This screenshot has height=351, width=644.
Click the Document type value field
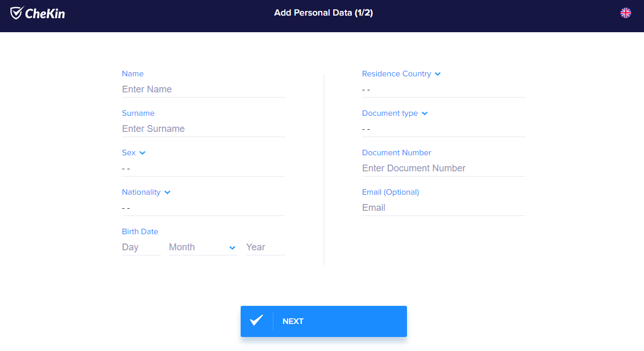click(443, 129)
